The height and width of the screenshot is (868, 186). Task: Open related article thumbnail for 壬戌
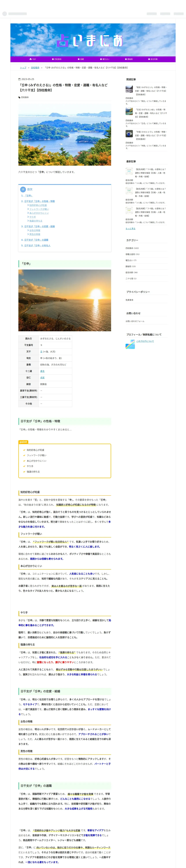pos(129,112)
